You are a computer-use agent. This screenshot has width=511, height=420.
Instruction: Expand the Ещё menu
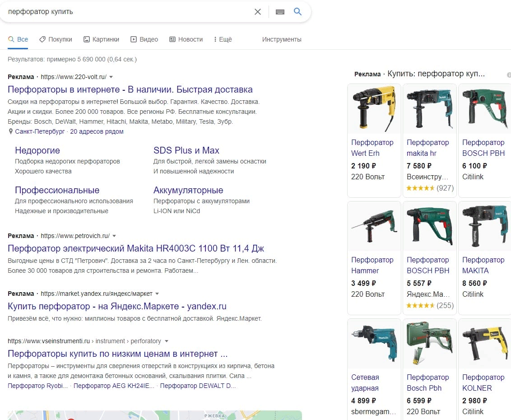tap(223, 39)
